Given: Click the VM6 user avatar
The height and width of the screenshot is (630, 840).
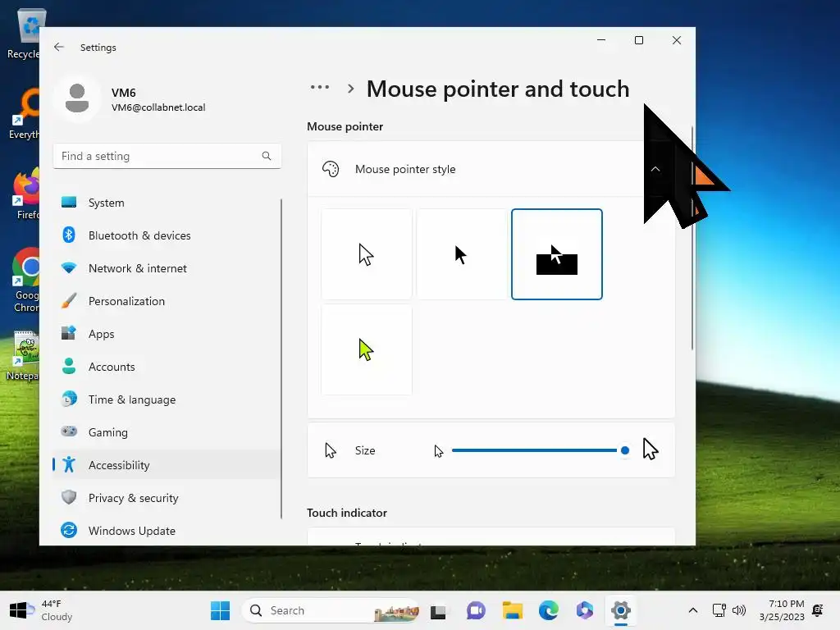Looking at the screenshot, I should [77, 98].
